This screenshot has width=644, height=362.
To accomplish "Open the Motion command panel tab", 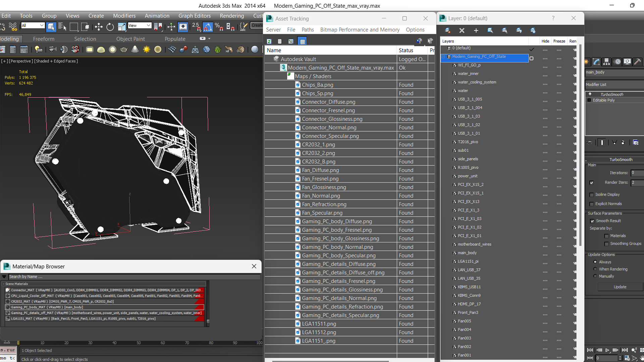I will pos(617,62).
